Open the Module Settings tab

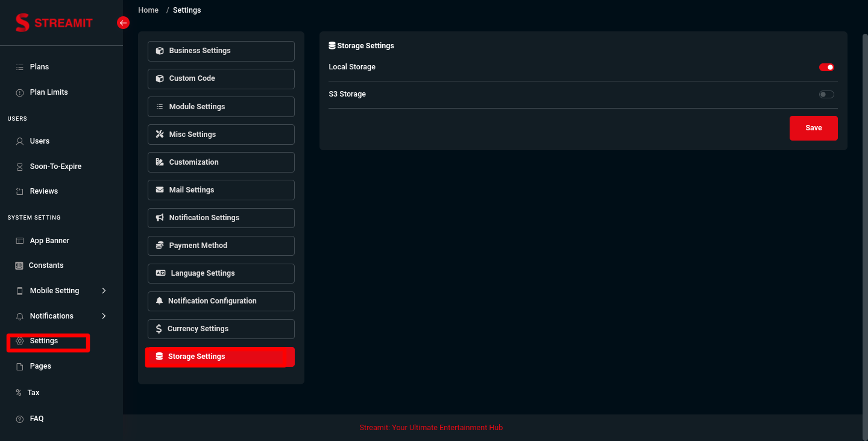click(x=221, y=107)
